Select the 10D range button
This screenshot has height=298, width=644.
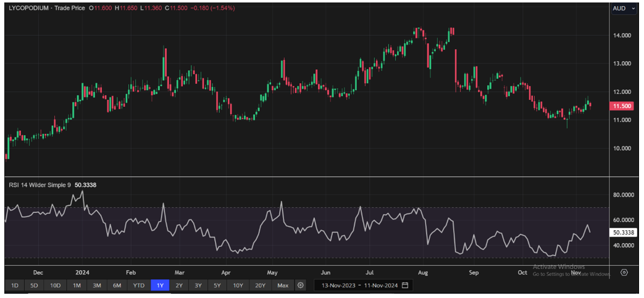tap(56, 286)
